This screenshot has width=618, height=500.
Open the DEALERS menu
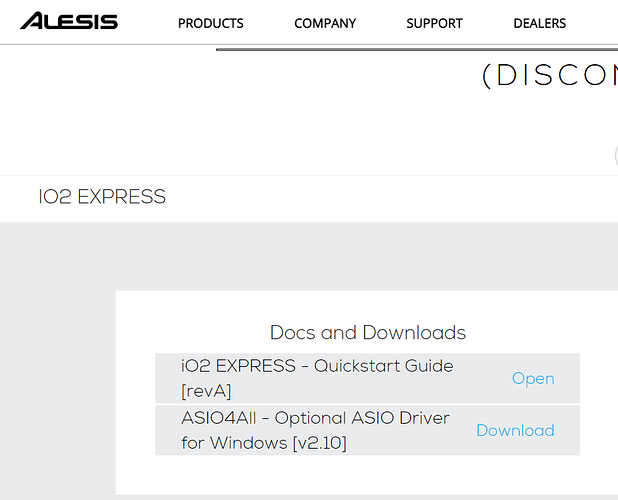pyautogui.click(x=540, y=23)
